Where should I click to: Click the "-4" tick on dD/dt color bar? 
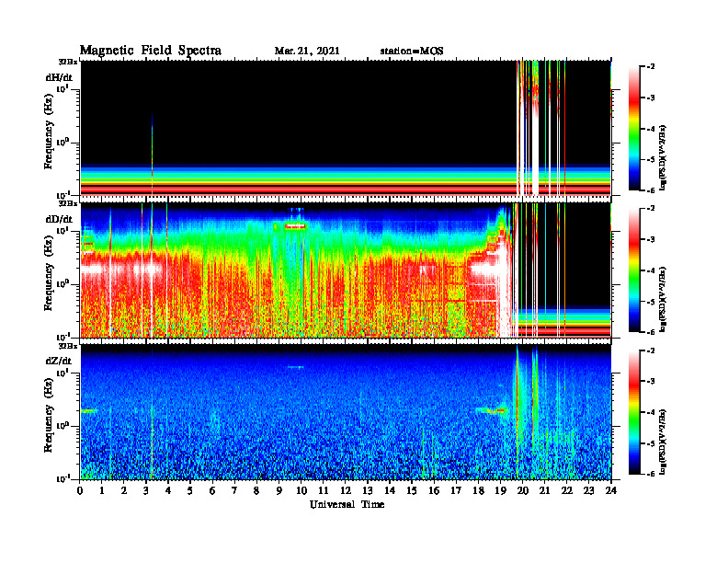point(652,270)
